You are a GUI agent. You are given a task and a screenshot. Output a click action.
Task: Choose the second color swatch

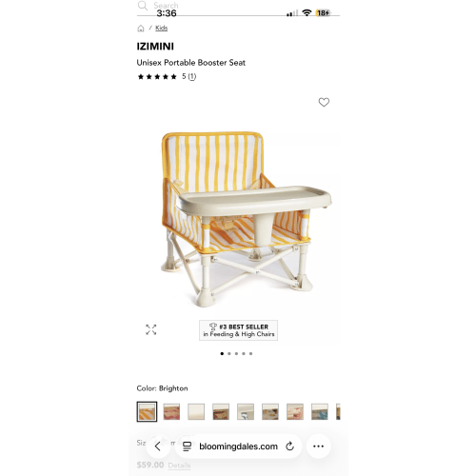(171, 411)
